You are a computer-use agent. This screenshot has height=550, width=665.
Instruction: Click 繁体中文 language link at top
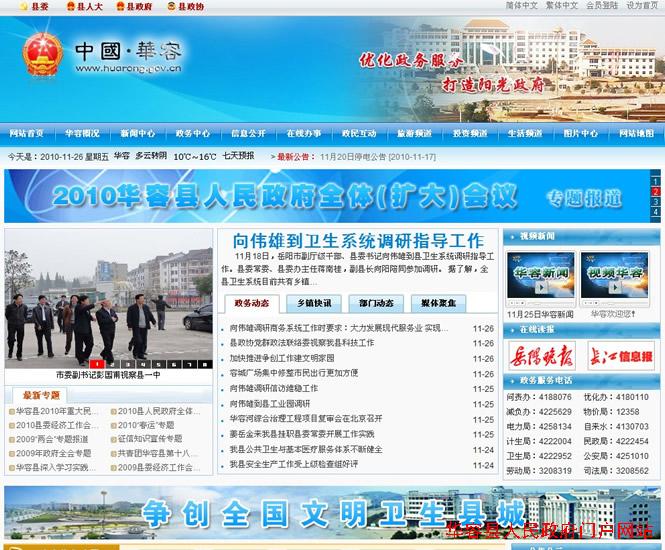[x=561, y=5]
